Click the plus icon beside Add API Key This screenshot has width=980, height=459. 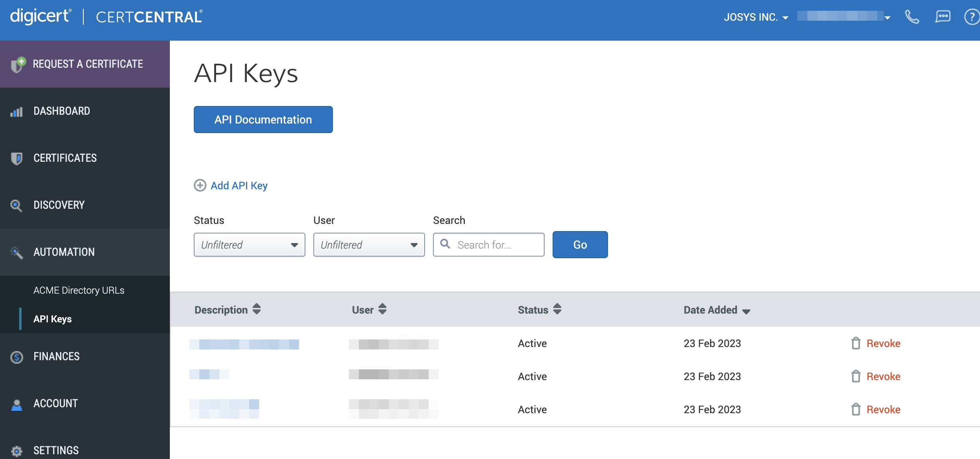(200, 186)
